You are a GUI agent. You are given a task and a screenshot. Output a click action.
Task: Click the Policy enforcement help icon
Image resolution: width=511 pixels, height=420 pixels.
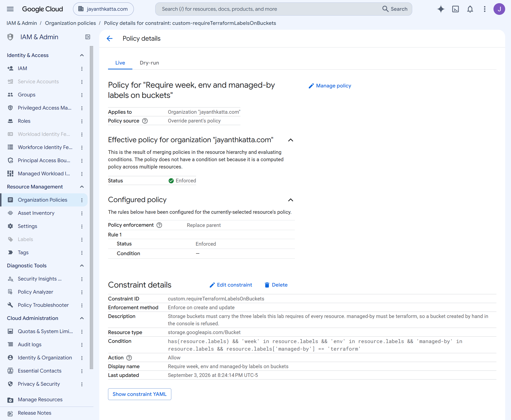(x=159, y=225)
